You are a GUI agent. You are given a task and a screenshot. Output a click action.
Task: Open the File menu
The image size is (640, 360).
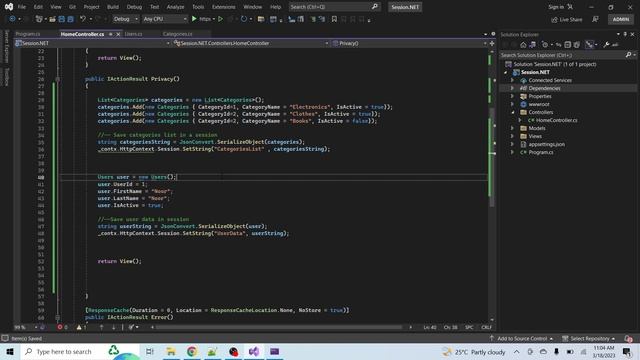click(x=22, y=7)
